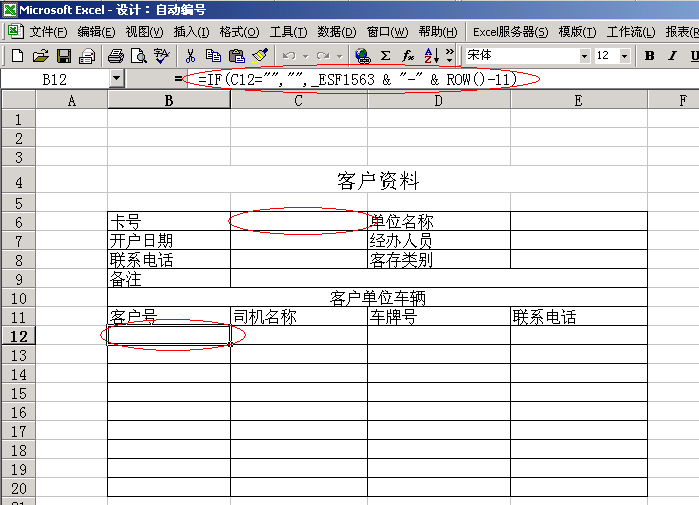This screenshot has height=505, width=699.
Task: Open the Insert Function fx icon
Action: [408, 56]
